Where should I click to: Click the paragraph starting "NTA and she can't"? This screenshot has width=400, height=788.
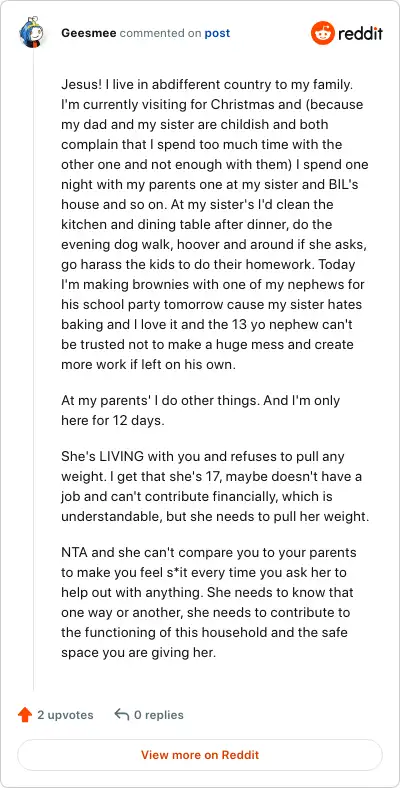(x=209, y=603)
